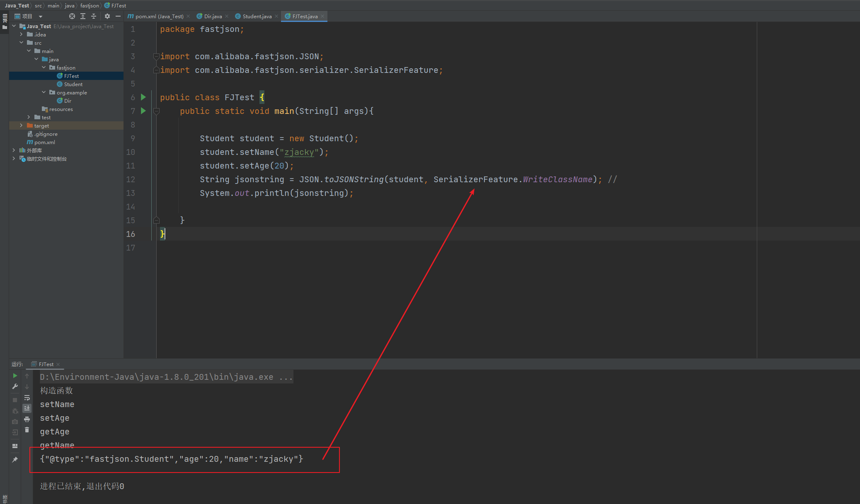Collapse the src folder
860x504 pixels.
click(22, 43)
